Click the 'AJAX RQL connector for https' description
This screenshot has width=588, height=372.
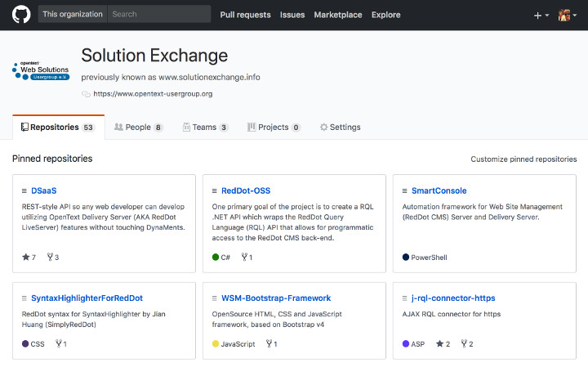point(451,314)
